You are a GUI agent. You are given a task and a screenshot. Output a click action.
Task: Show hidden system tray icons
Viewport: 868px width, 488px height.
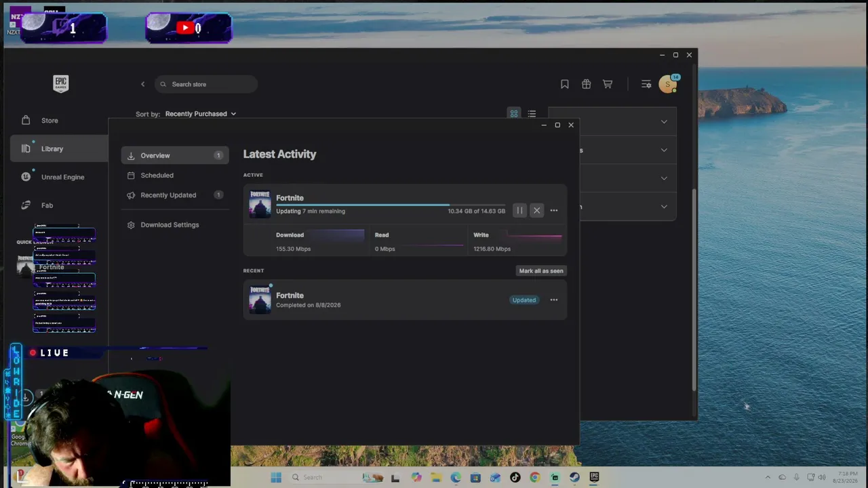coord(768,478)
